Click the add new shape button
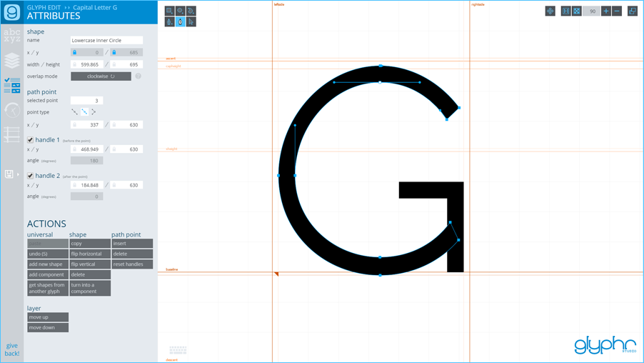Viewport: 644px width, 363px height. point(48,264)
